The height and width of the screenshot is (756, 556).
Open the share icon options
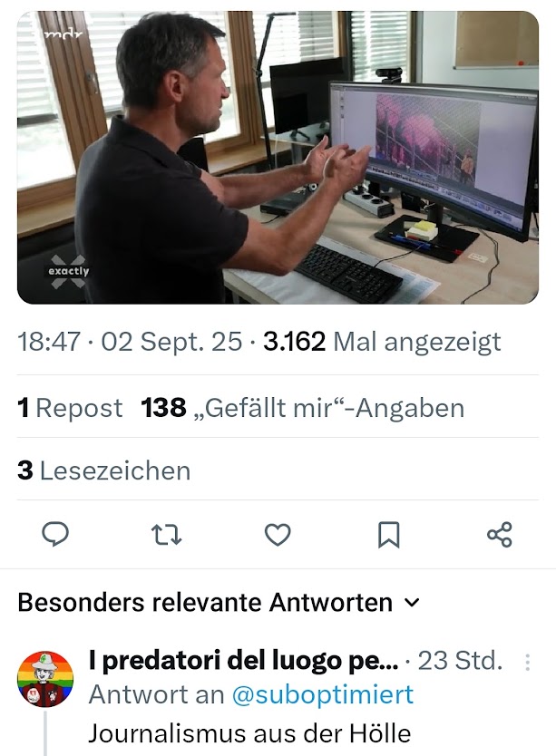click(500, 535)
